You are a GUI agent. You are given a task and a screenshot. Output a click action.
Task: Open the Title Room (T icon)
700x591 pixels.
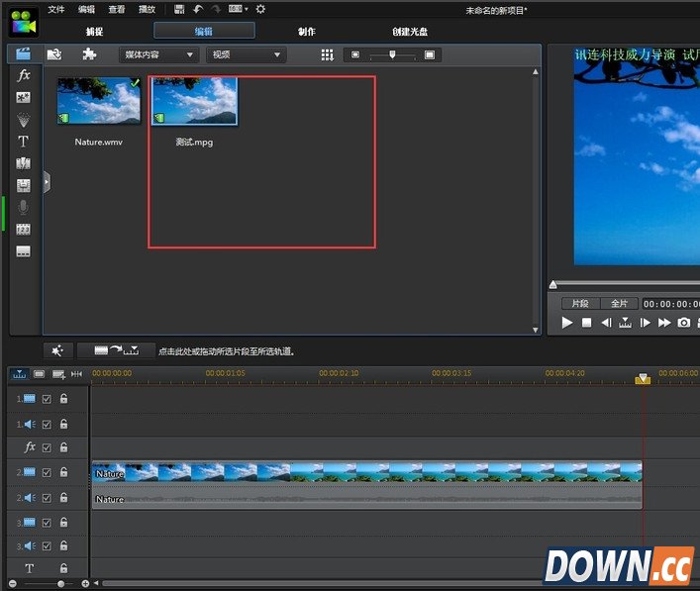click(24, 142)
